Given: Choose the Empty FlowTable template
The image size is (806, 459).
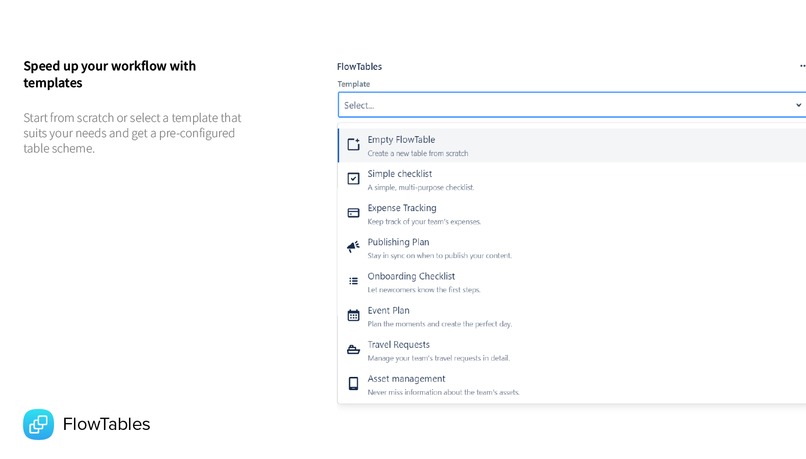Looking at the screenshot, I should click(572, 145).
